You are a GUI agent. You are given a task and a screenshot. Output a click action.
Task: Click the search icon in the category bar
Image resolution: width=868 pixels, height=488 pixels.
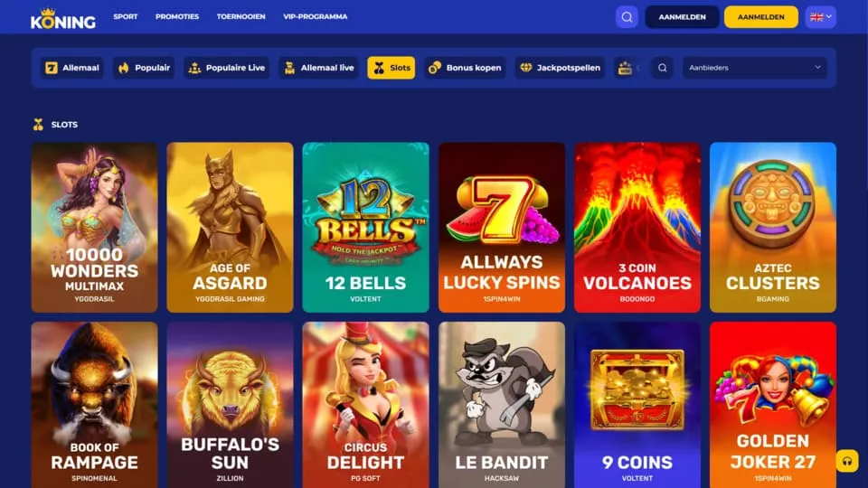pos(662,68)
